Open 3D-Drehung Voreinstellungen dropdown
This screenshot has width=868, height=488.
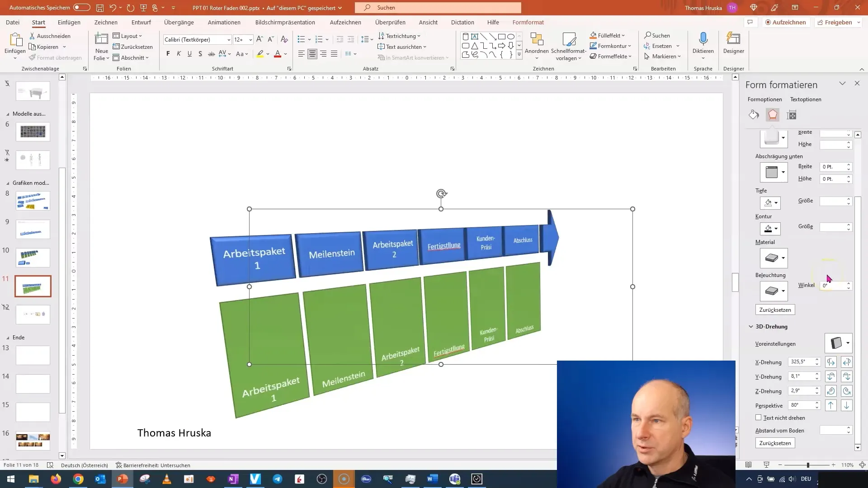(x=839, y=343)
